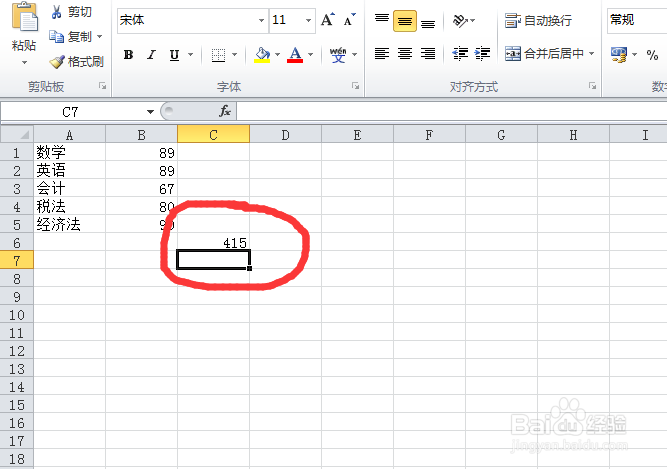The width and height of the screenshot is (667, 469).
Task: Apply cell borders button
Action: [218, 55]
